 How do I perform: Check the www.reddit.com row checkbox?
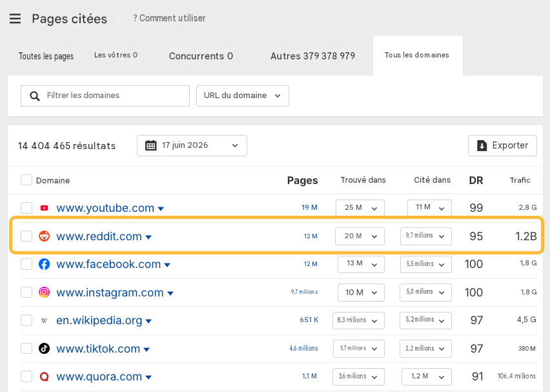(26, 236)
